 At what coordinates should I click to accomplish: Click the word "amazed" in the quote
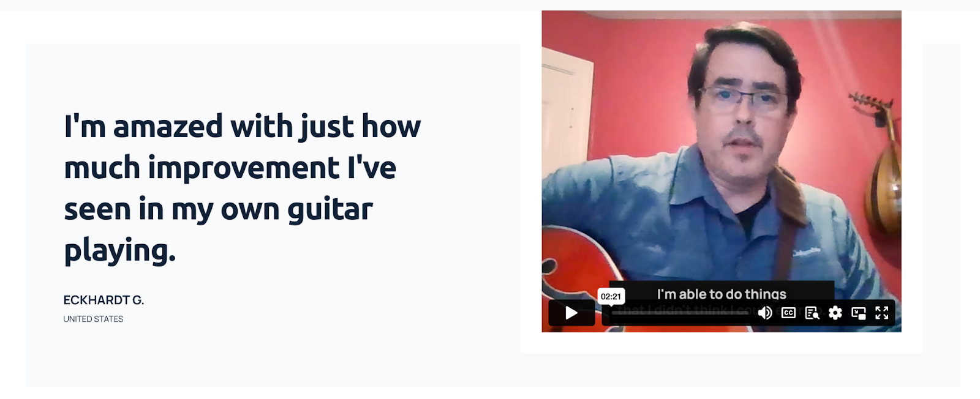[168, 127]
